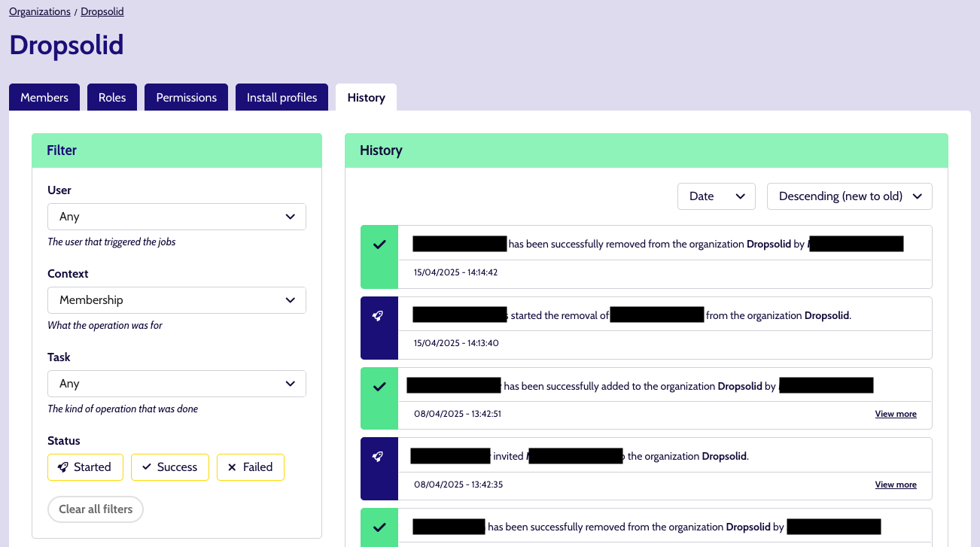Follow the Organizations breadcrumb link
The height and width of the screenshot is (547, 980).
[40, 12]
